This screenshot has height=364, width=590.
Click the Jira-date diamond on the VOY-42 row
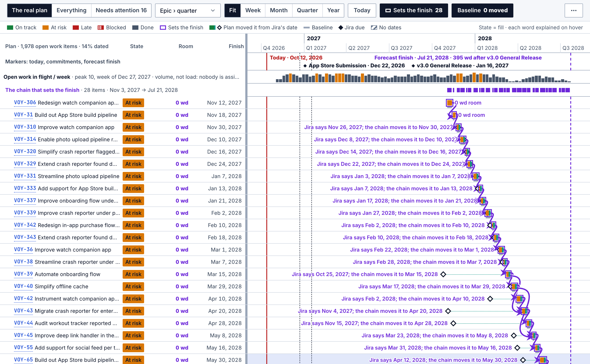490,299
